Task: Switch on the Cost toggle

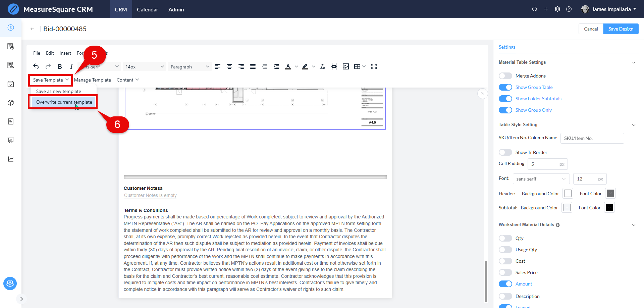Action: pos(505,261)
